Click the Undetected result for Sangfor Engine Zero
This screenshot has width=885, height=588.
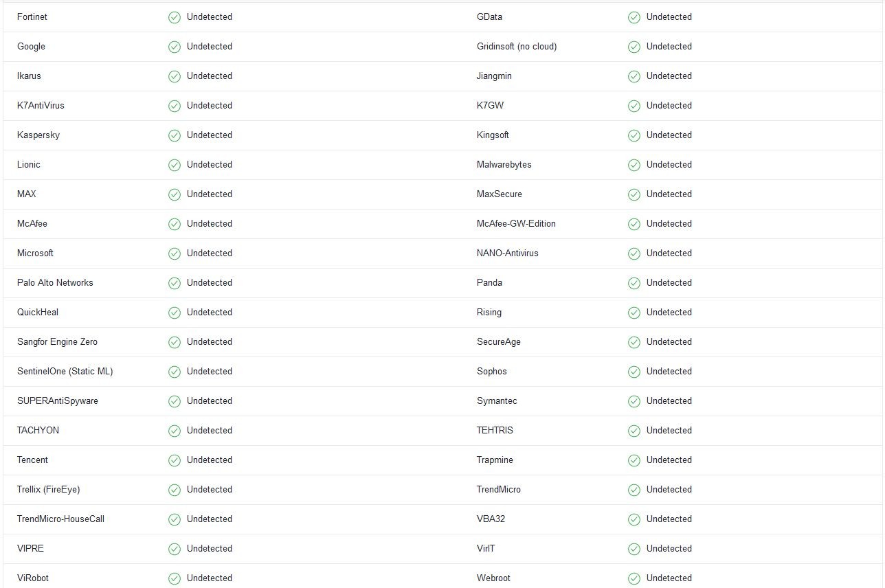tap(209, 342)
